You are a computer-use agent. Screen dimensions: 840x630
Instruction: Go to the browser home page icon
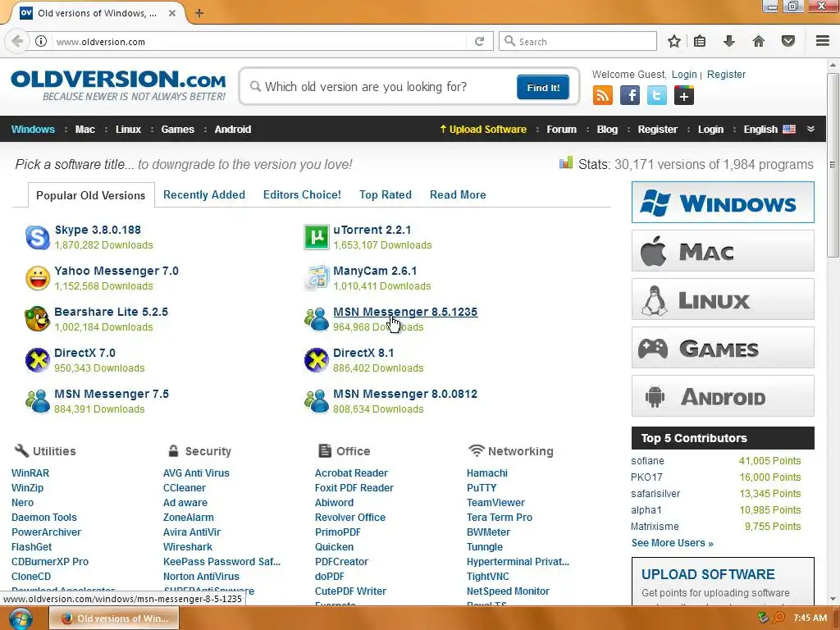click(759, 41)
